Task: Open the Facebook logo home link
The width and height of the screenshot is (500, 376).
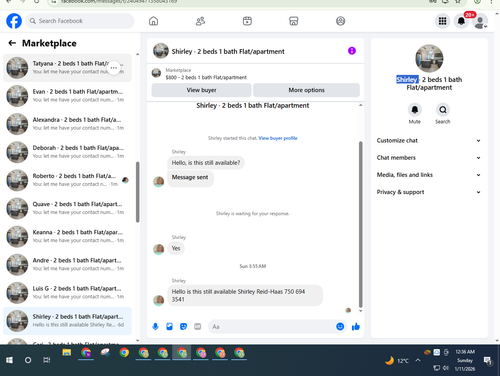Action: coord(14,21)
